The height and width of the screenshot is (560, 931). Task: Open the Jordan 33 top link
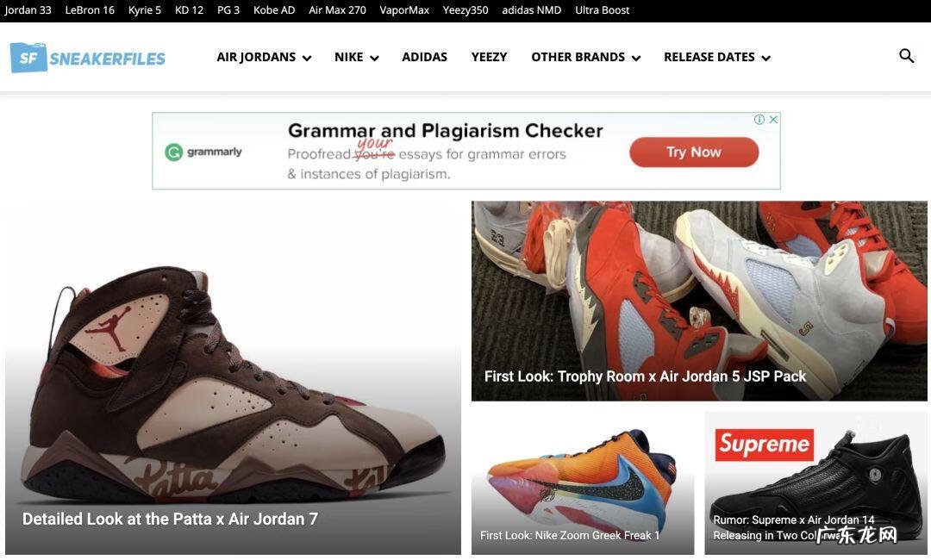pyautogui.click(x=28, y=10)
